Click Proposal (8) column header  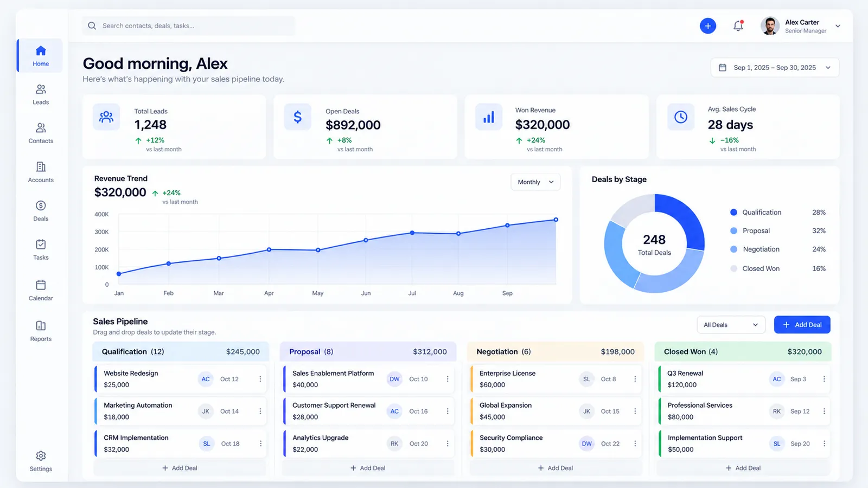[368, 351]
